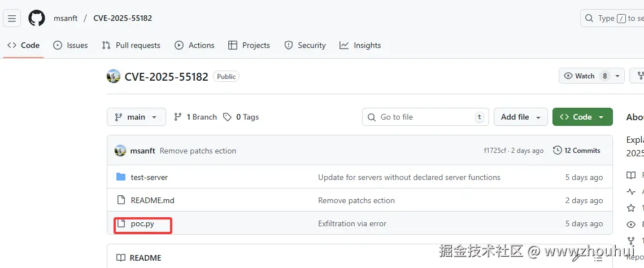Click the README.md file icon
644x268 pixels.
(120, 200)
